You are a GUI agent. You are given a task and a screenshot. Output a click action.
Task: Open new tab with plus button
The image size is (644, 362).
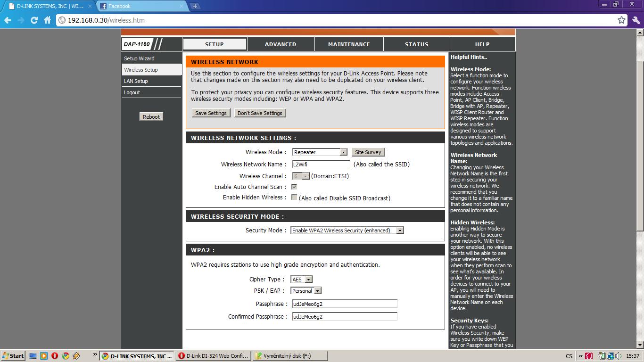coord(195,6)
